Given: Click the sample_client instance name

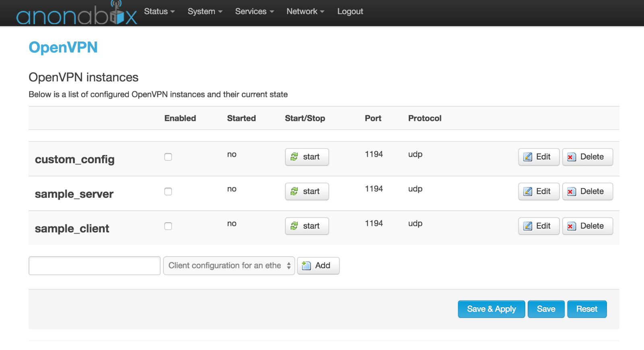Looking at the screenshot, I should pos(72,229).
